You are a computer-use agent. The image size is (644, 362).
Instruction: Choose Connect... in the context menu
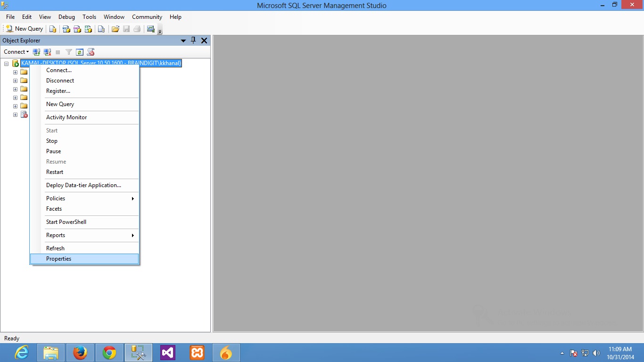pyautogui.click(x=84, y=70)
